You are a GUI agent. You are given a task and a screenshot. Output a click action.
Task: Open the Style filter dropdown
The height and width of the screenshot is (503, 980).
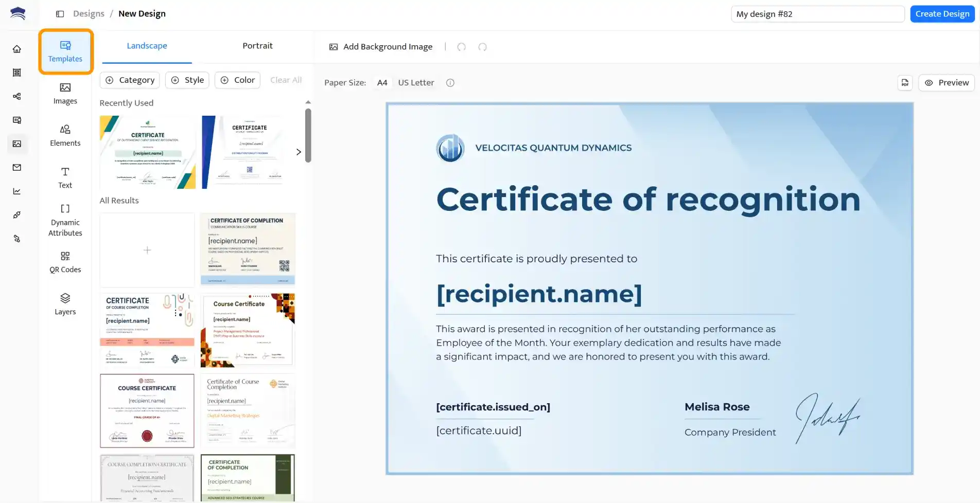coord(187,80)
